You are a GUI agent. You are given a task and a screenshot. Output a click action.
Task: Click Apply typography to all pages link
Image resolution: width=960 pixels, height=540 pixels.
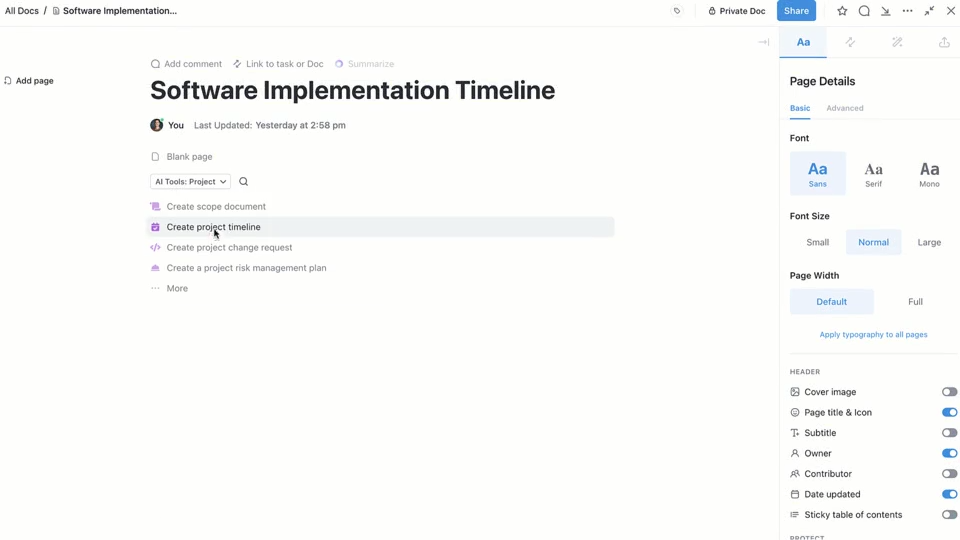[x=873, y=334]
